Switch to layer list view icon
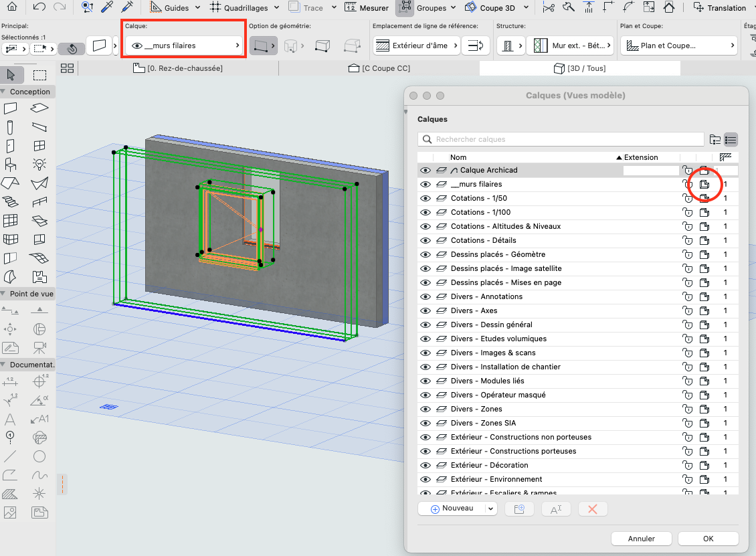This screenshot has height=556, width=756. tap(731, 139)
